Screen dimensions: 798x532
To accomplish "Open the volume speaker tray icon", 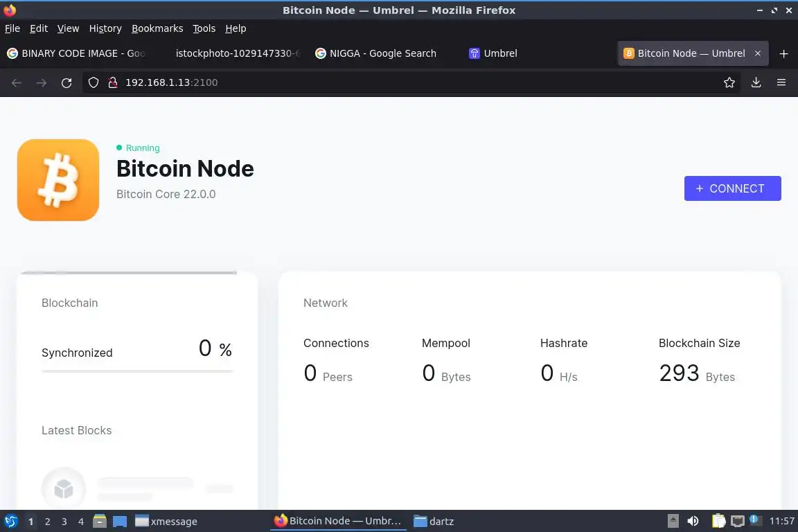I will click(693, 521).
